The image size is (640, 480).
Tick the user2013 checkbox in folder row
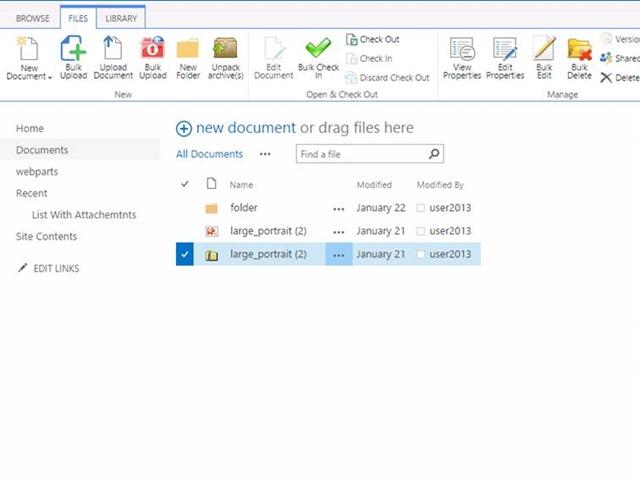click(421, 208)
